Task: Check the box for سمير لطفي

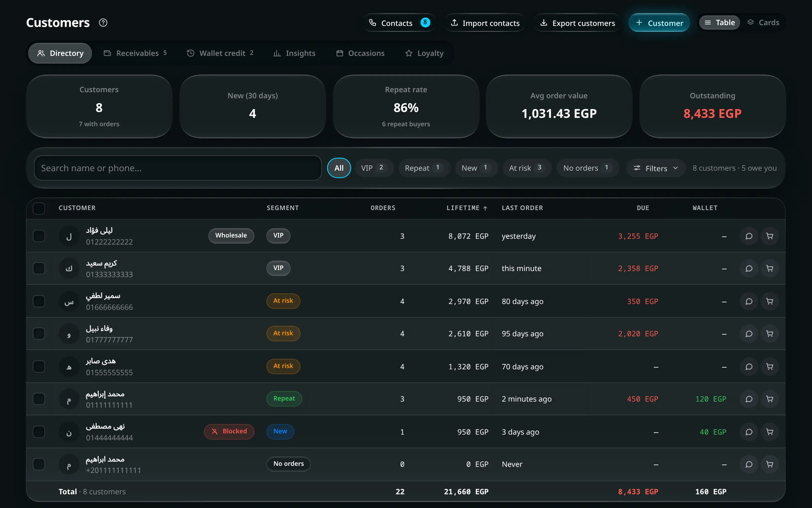Action: 39,301
